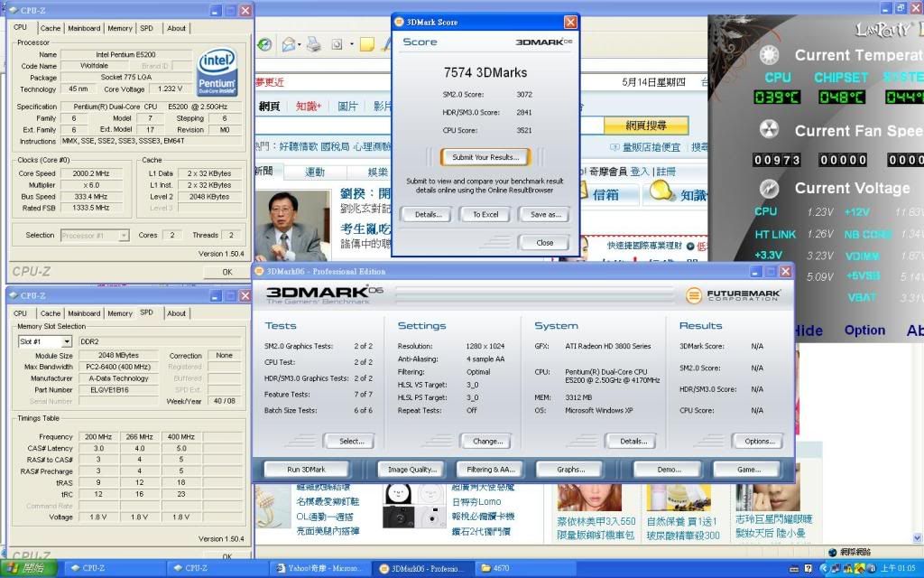924x578 pixels.
Task: Open Image Quality settings button
Action: coord(411,470)
